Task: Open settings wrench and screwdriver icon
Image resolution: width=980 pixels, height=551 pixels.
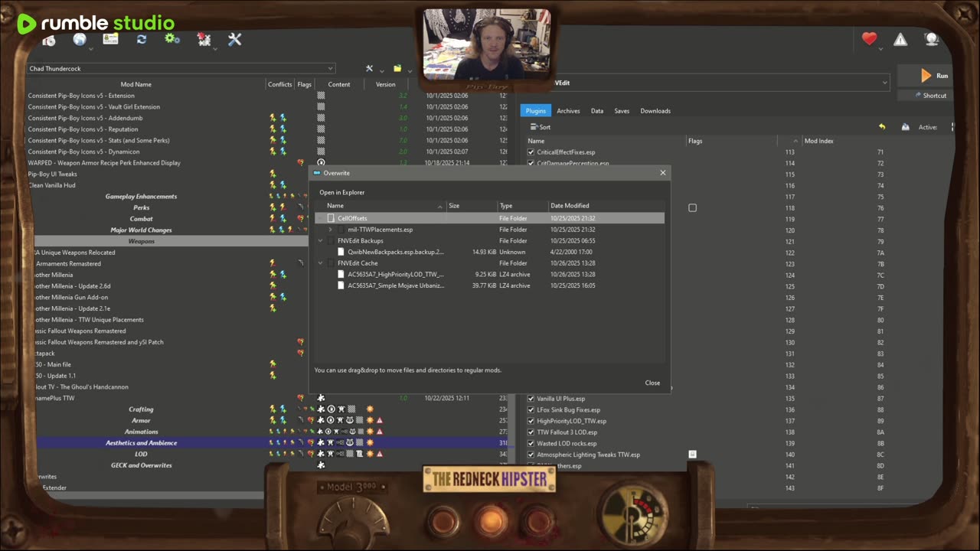Action: pos(234,40)
